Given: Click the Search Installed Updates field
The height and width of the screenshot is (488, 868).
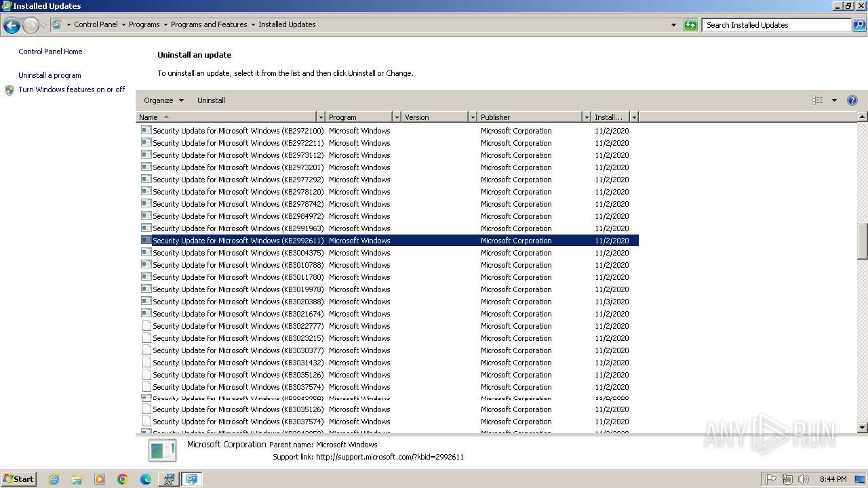Looking at the screenshot, I should (776, 25).
